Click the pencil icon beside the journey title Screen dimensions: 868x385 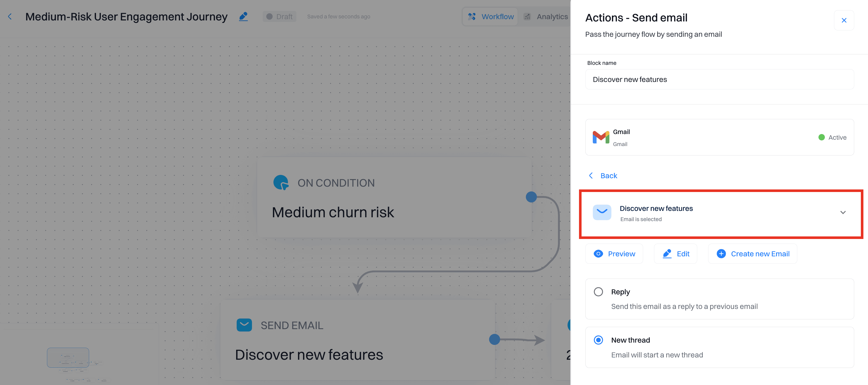pyautogui.click(x=243, y=17)
